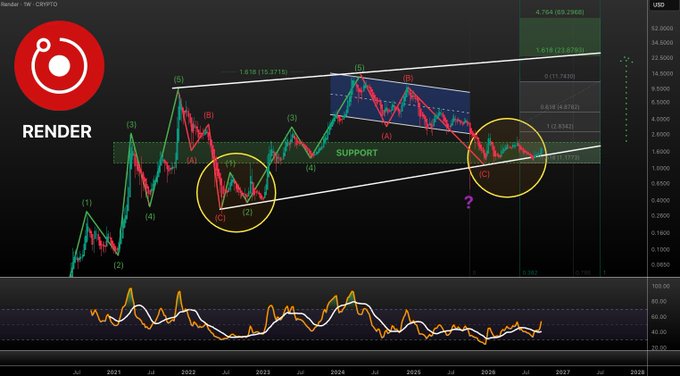Click the red (A) label below blue channel
Image resolution: width=680 pixels, height=376 pixels.
(386, 136)
